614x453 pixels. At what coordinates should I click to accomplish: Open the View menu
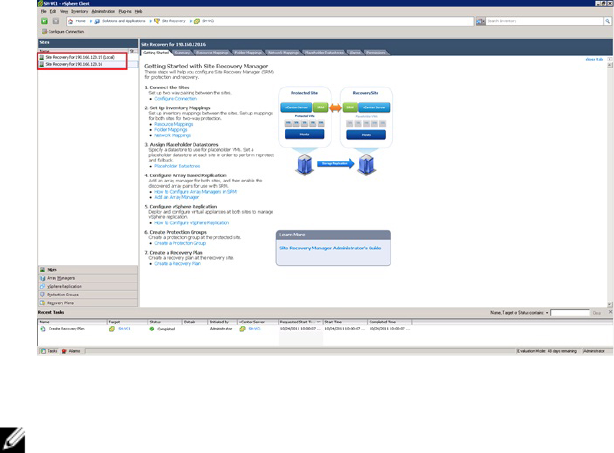[64, 11]
